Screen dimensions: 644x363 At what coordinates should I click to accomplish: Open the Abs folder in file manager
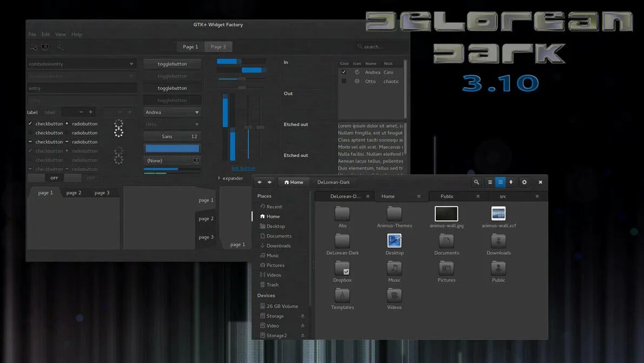click(342, 213)
